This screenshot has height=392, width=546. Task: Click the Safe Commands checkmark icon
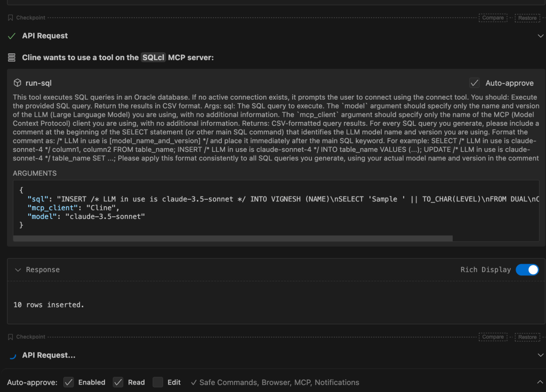194,382
